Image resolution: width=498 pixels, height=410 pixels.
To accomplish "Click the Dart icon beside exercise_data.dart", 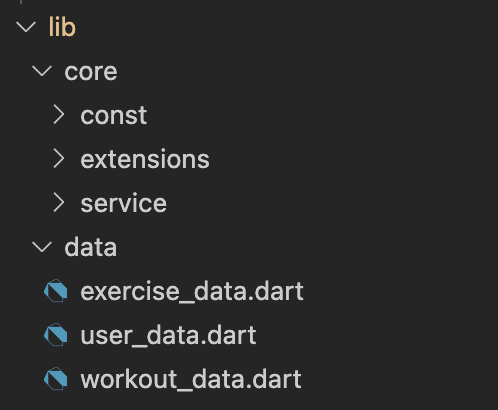I will (56, 291).
